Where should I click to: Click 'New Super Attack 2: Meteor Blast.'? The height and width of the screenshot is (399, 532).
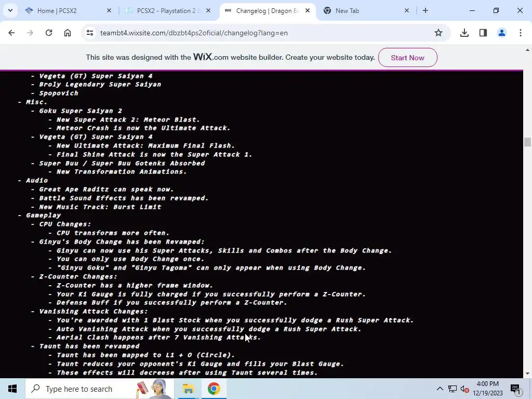[x=128, y=120]
